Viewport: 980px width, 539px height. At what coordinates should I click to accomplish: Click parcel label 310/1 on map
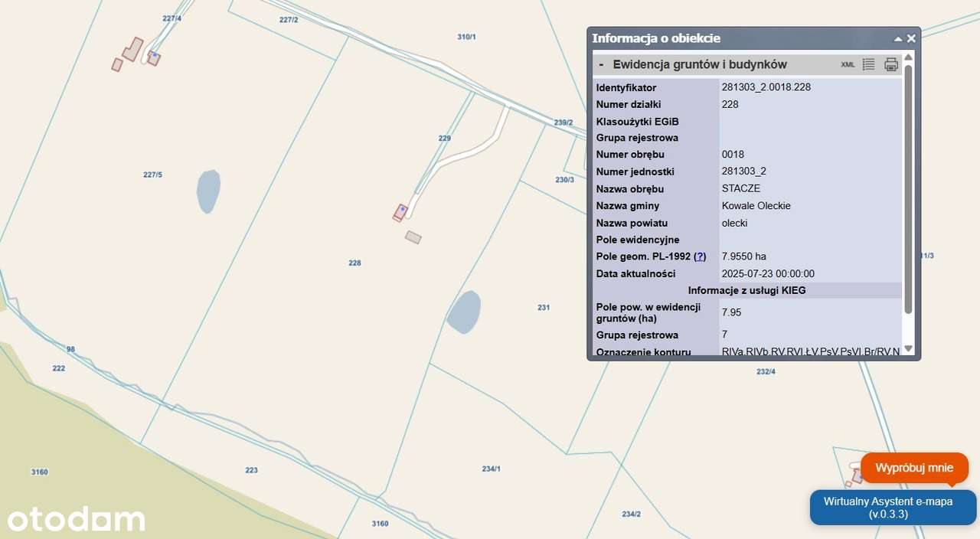coord(466,37)
